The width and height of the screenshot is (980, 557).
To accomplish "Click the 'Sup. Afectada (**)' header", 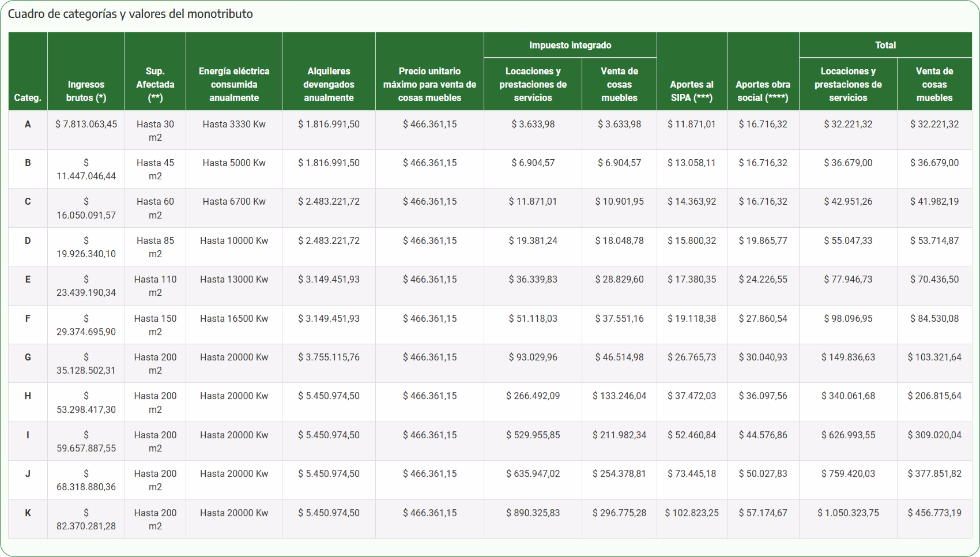I will (x=155, y=84).
